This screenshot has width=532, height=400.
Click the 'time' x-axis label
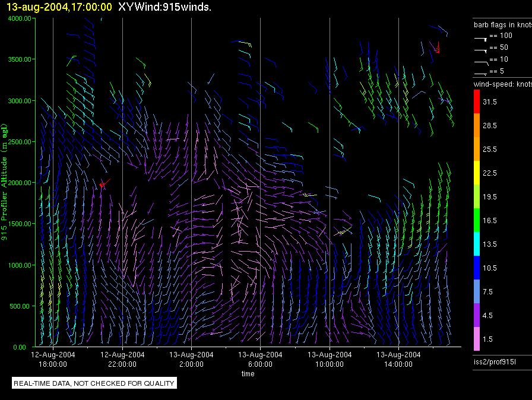pyautogui.click(x=248, y=373)
